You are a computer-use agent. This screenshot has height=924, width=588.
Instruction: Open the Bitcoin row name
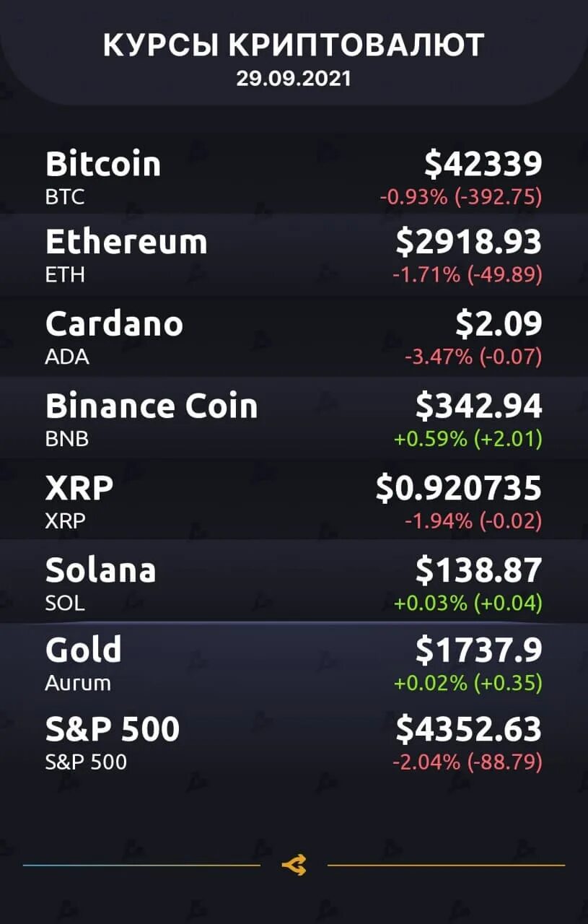[103, 163]
